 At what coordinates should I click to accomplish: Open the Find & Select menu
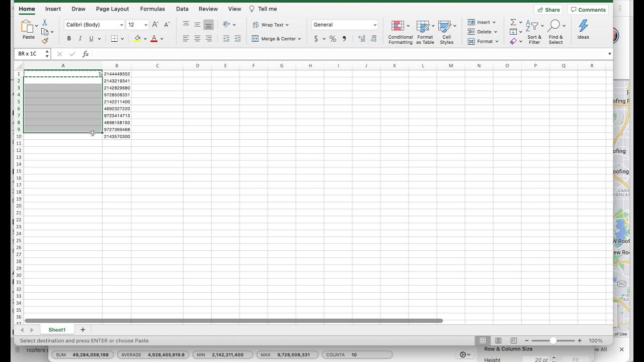556,32
